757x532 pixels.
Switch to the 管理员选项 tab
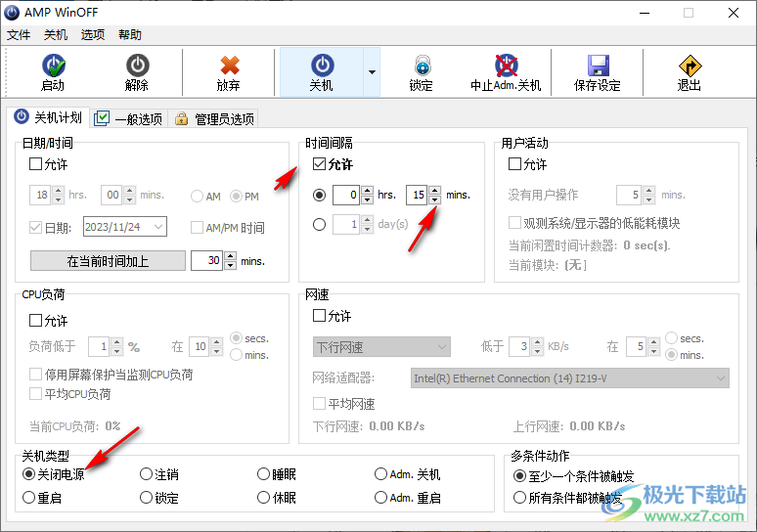coord(214,118)
